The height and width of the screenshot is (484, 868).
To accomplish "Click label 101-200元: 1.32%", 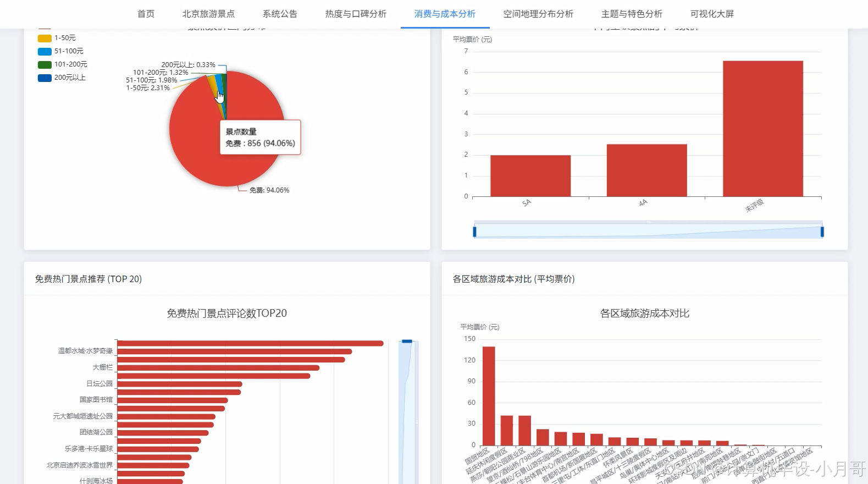I will tap(161, 73).
